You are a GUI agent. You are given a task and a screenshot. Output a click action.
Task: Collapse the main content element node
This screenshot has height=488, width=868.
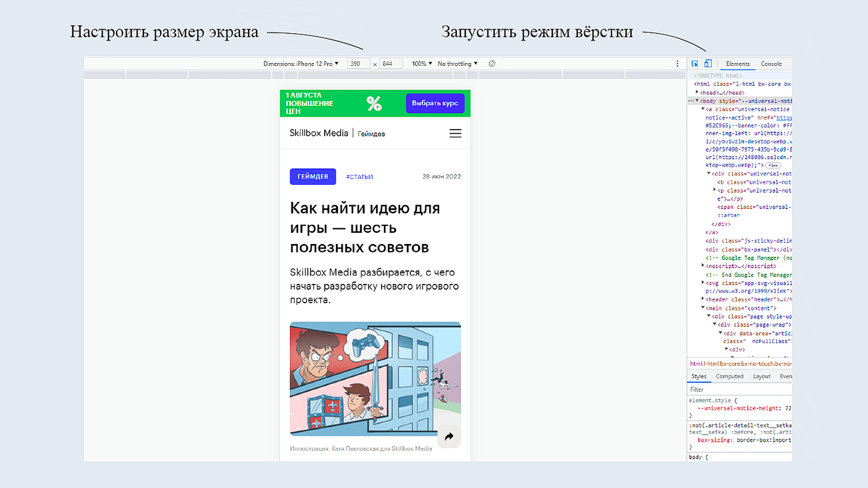coord(703,308)
